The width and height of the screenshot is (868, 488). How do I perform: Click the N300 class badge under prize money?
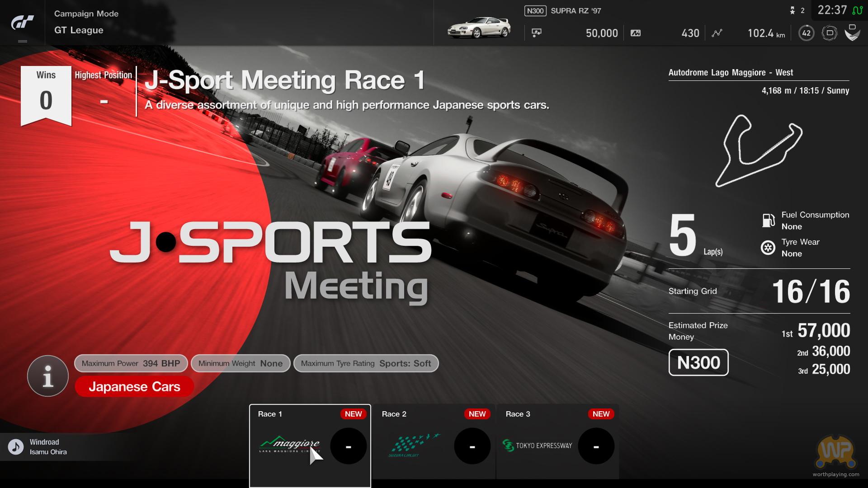coord(698,362)
